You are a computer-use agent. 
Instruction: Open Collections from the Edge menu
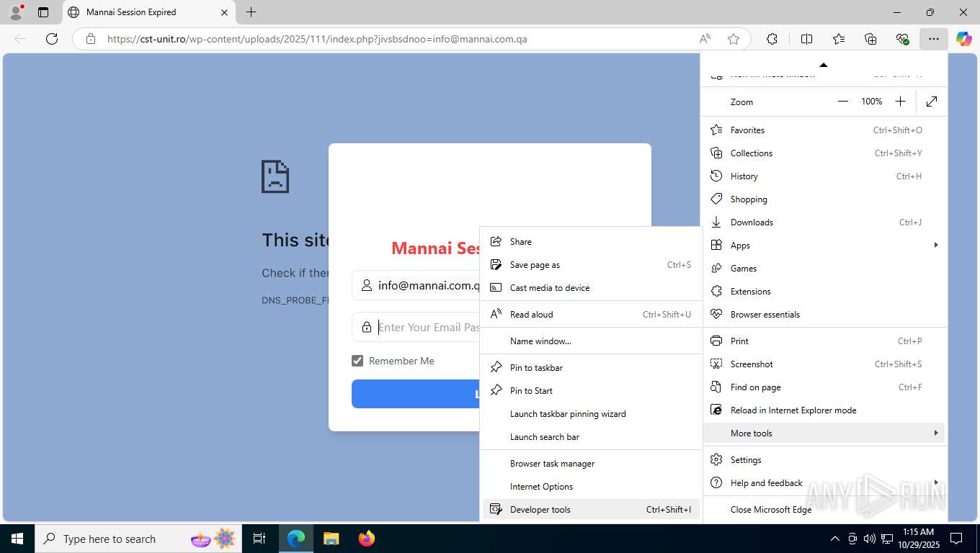(824, 153)
